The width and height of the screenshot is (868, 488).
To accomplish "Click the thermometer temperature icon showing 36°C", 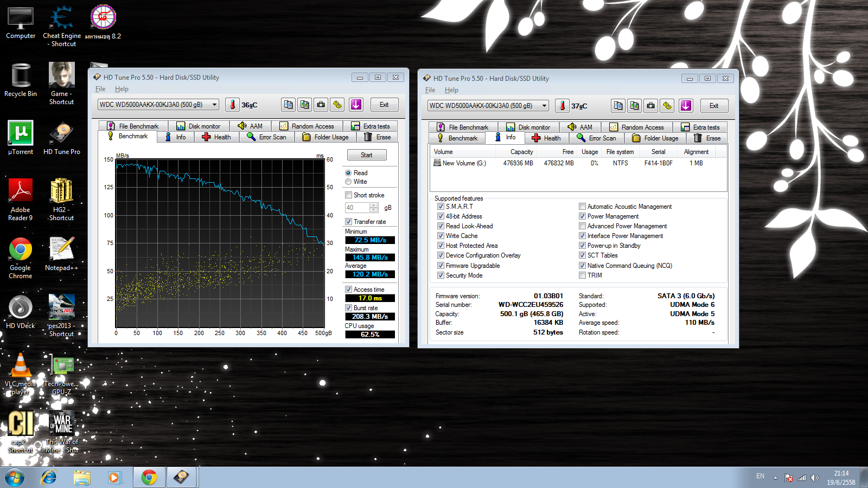I will pyautogui.click(x=232, y=105).
